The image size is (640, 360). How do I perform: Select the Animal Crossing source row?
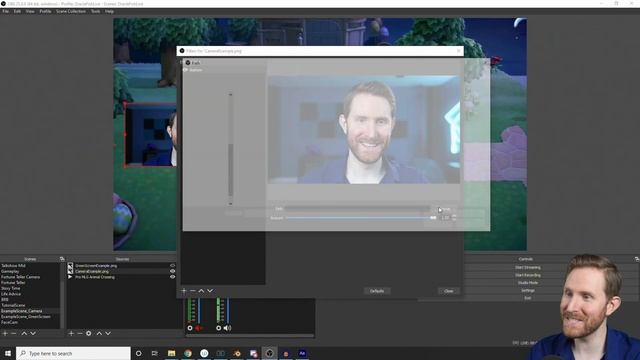click(x=121, y=277)
